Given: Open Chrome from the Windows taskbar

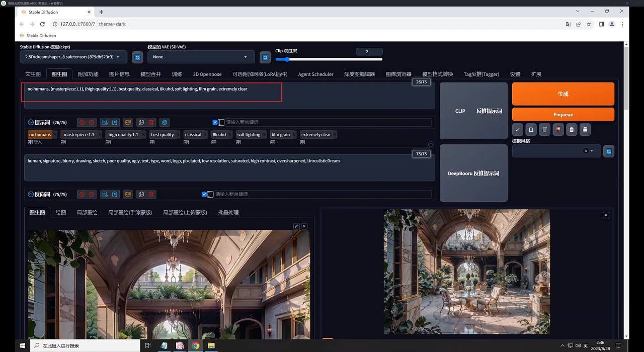Looking at the screenshot, I should click(195, 345).
